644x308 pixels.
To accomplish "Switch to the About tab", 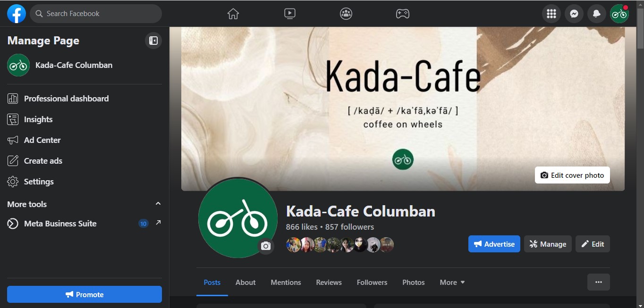I will [246, 283].
